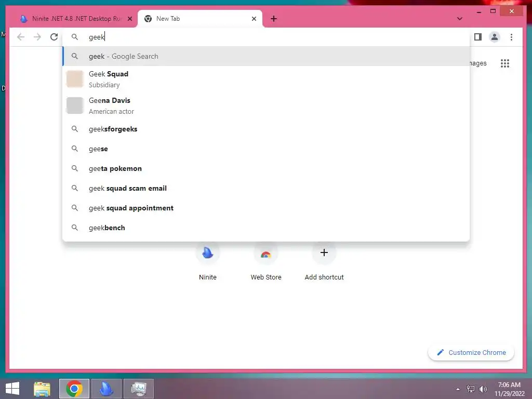This screenshot has height=399, width=532.
Task: Pick geeta pokemon suggestion
Action: (267, 168)
